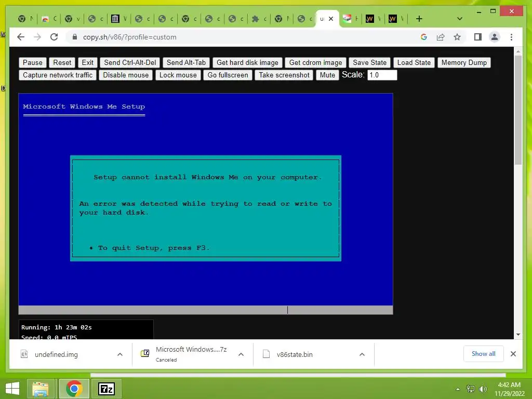
Task: Click the Chrome taskbar icon
Action: click(74, 389)
